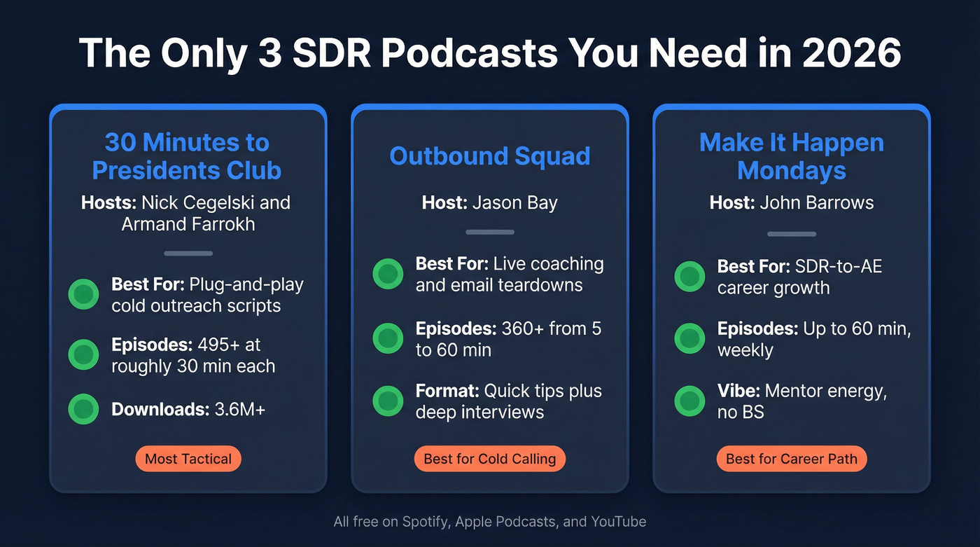Select the orange "Best for Career Path" pill

click(791, 459)
